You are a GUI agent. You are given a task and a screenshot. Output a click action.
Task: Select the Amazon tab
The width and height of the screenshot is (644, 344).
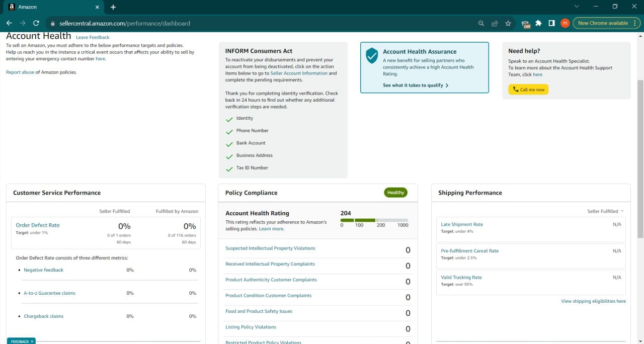click(x=53, y=7)
